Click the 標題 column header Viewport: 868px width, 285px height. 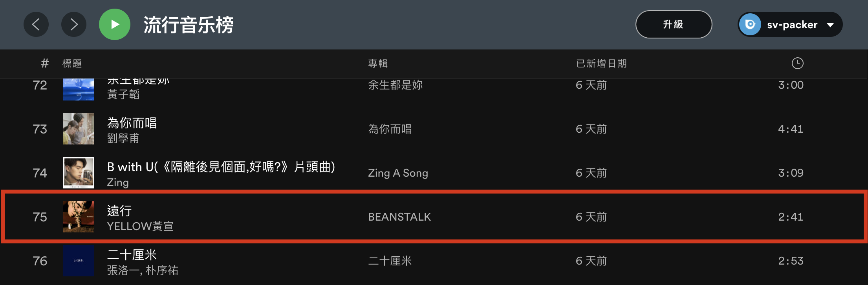pyautogui.click(x=72, y=64)
